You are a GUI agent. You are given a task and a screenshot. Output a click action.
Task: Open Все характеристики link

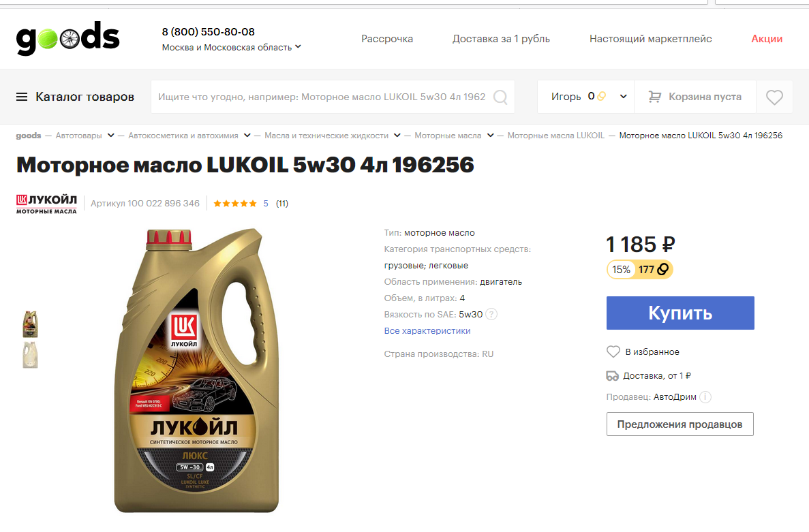tap(427, 331)
